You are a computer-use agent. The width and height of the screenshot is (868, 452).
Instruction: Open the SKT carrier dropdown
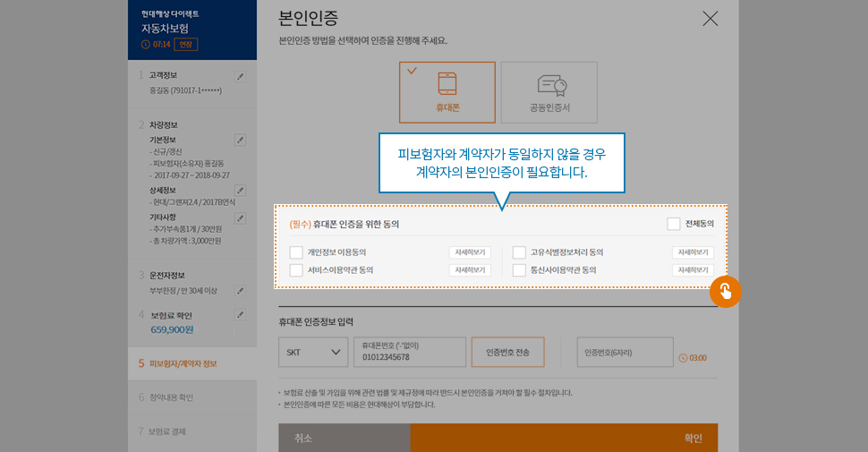(x=313, y=353)
